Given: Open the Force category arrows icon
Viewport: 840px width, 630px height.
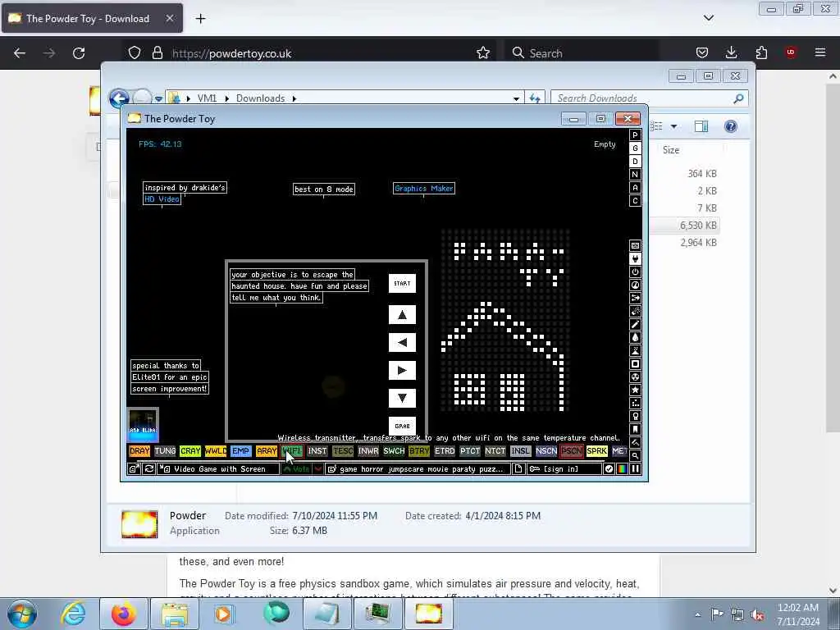Looking at the screenshot, I should [635, 299].
